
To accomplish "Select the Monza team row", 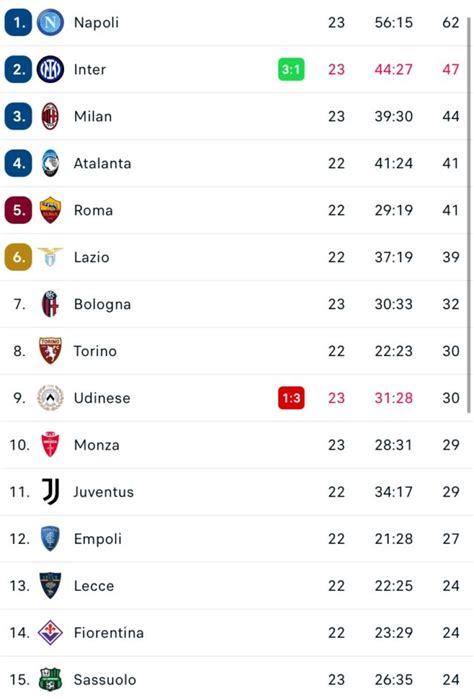I will click(234, 445).
